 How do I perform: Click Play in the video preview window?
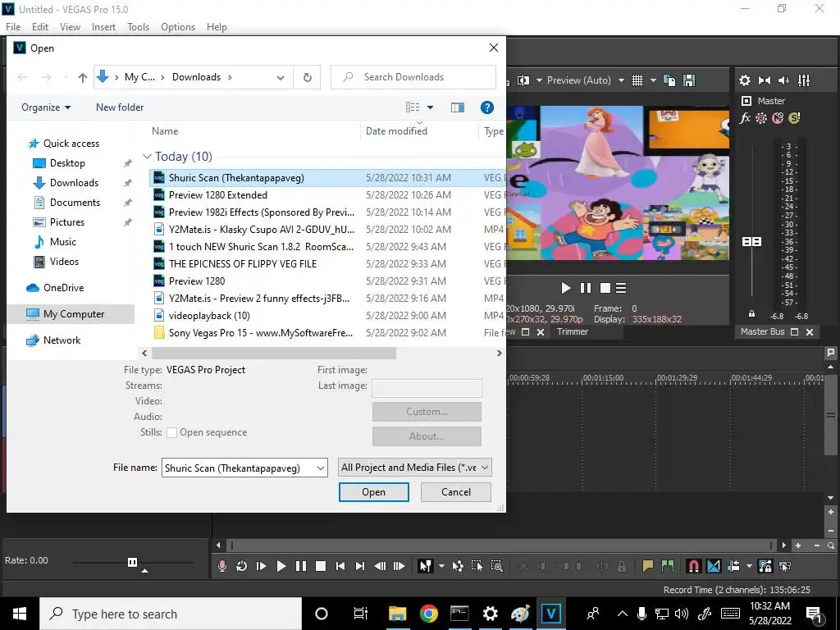(566, 288)
